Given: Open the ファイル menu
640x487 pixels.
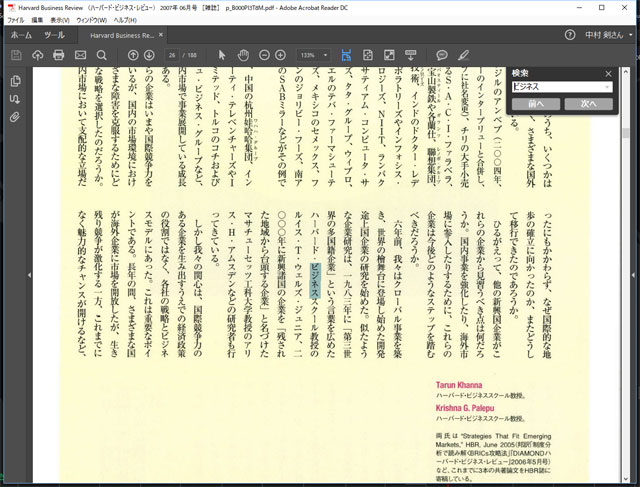Looking at the screenshot, I should tap(16, 20).
